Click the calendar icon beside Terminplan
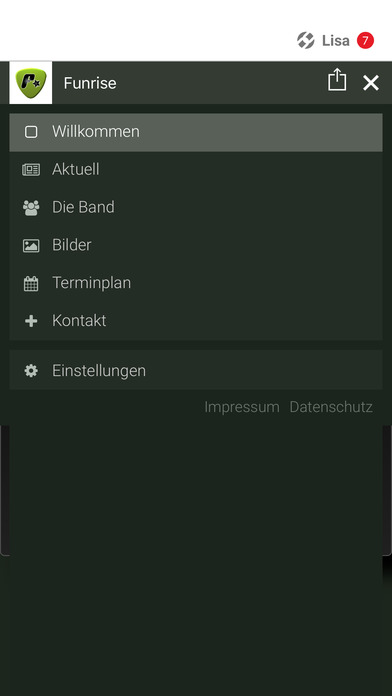The width and height of the screenshot is (392, 696). [x=31, y=283]
